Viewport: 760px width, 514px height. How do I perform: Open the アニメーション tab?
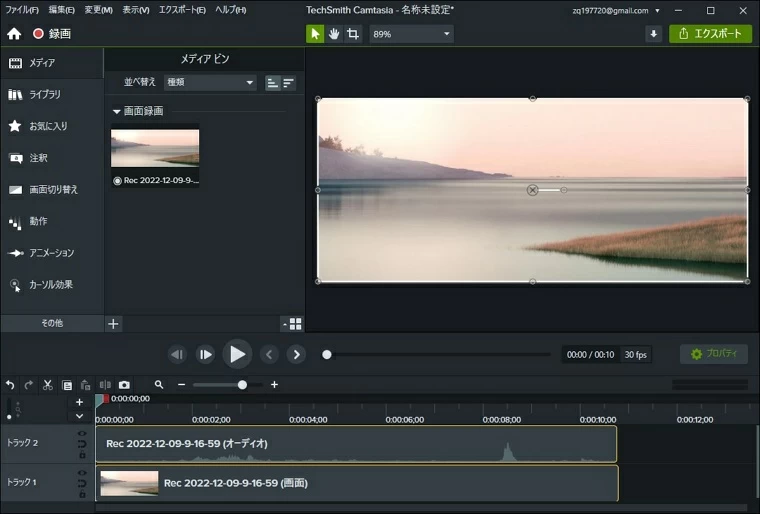coord(52,253)
